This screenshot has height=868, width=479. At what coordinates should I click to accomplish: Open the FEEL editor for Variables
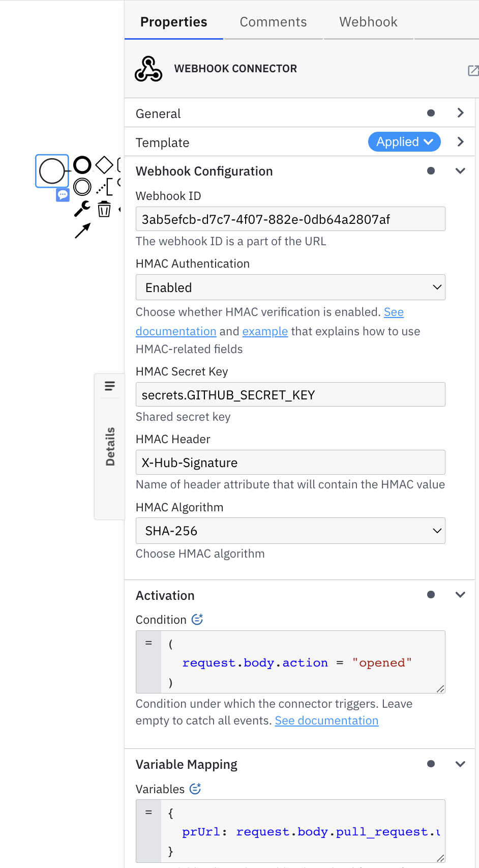click(x=195, y=789)
